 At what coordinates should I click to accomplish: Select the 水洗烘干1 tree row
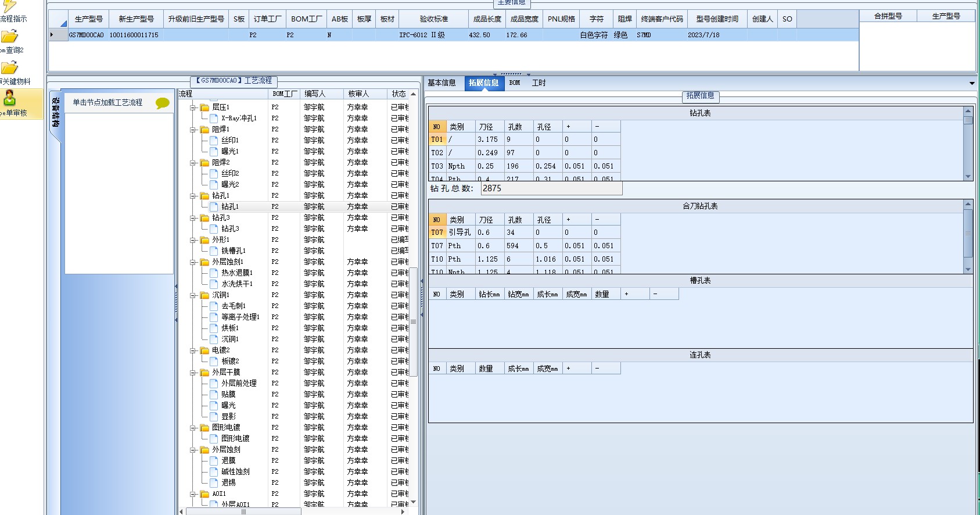(293, 284)
